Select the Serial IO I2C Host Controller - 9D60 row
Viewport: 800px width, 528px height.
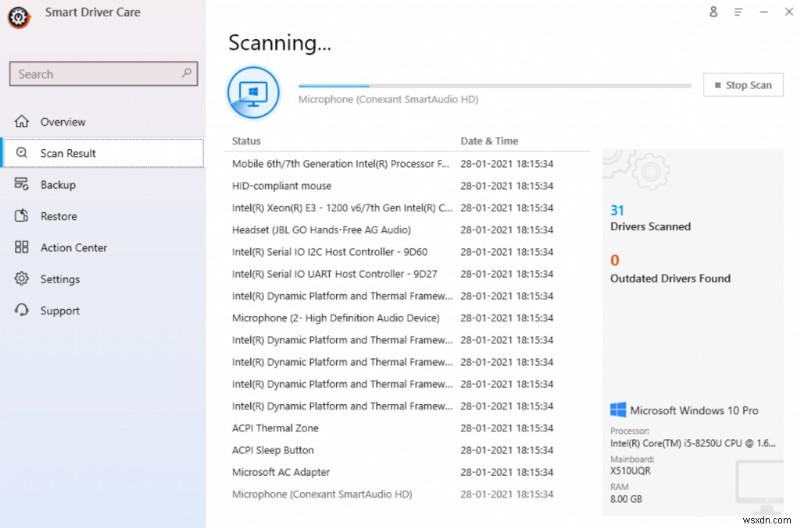coord(407,252)
